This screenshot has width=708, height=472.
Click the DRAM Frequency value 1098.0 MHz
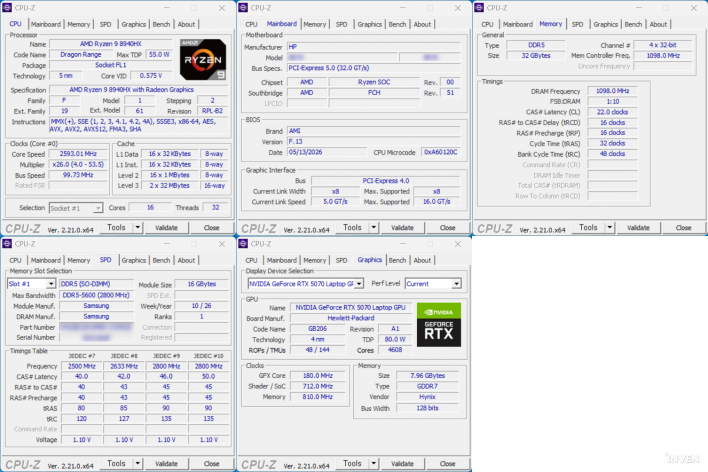click(613, 91)
